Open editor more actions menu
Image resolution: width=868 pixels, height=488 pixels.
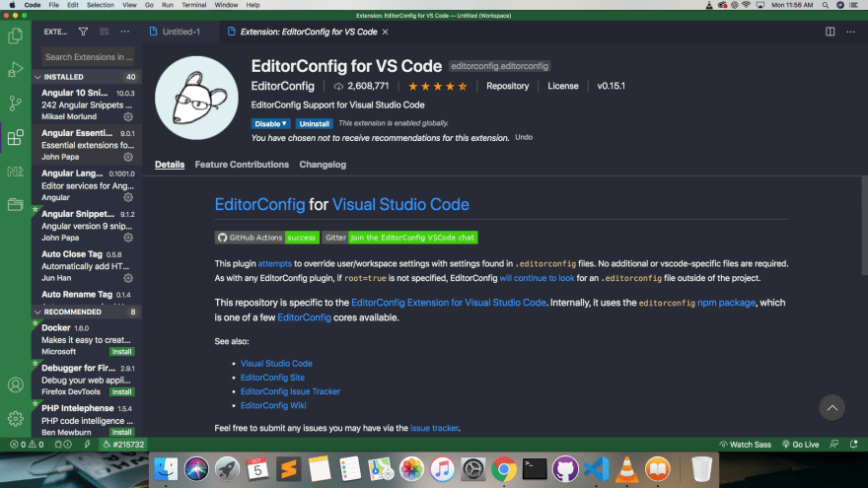point(851,33)
